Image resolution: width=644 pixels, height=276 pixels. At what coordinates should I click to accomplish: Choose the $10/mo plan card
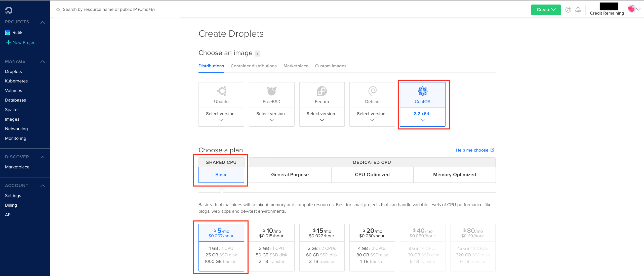pos(272,247)
